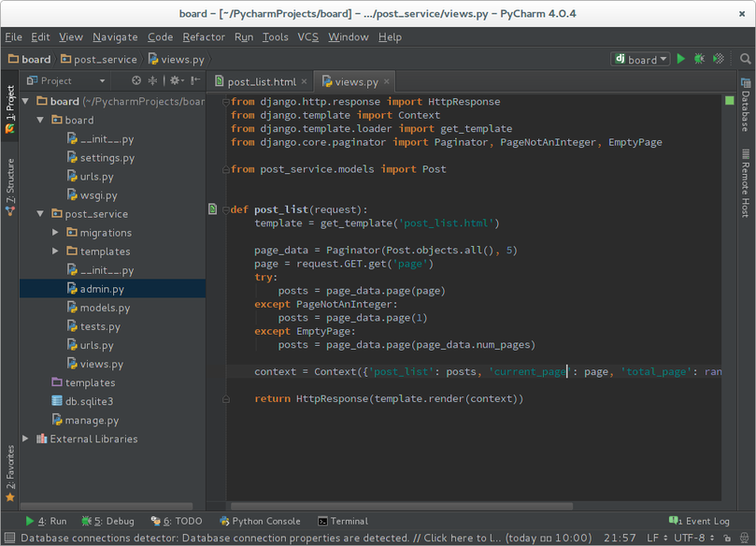
Task: Change file encoding UTF-8 dropdown
Action: 693,538
